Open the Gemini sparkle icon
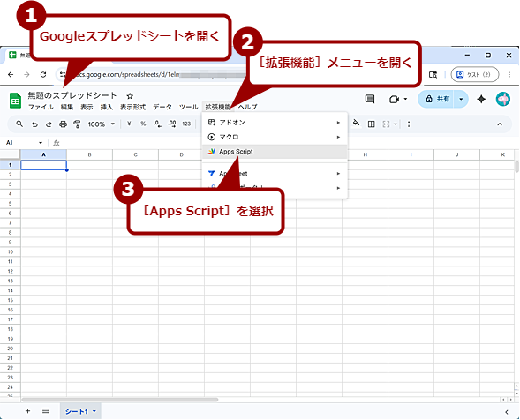This screenshot has height=420, width=520. coord(481,99)
